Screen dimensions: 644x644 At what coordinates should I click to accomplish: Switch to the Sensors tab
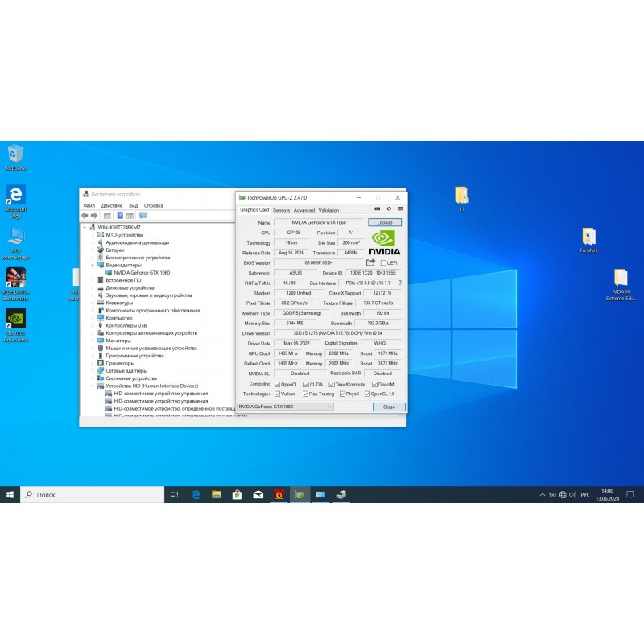[281, 210]
